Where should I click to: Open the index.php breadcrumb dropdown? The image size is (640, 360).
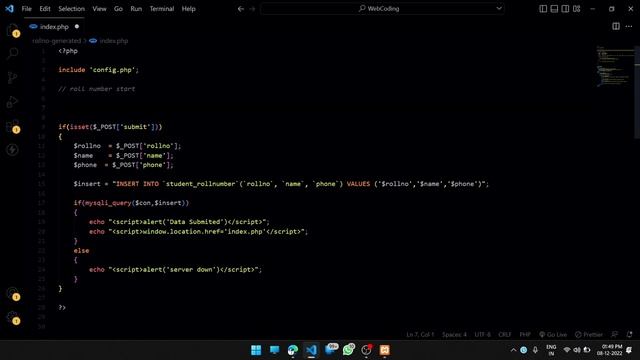click(114, 41)
